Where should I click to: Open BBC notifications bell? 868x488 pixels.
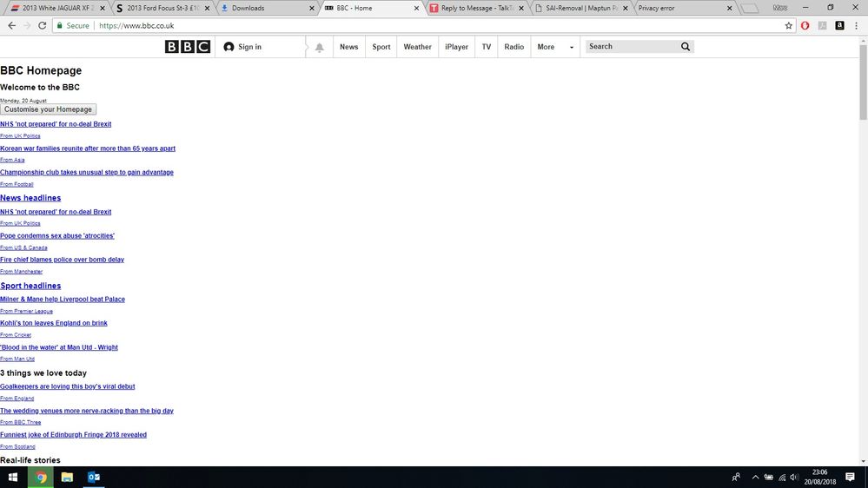click(x=320, y=48)
